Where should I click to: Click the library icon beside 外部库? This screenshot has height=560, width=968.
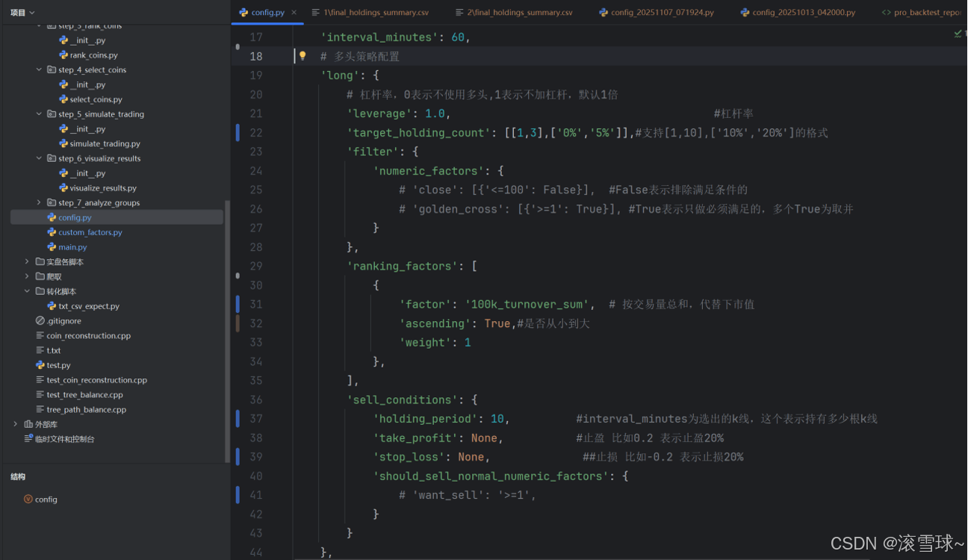28,424
